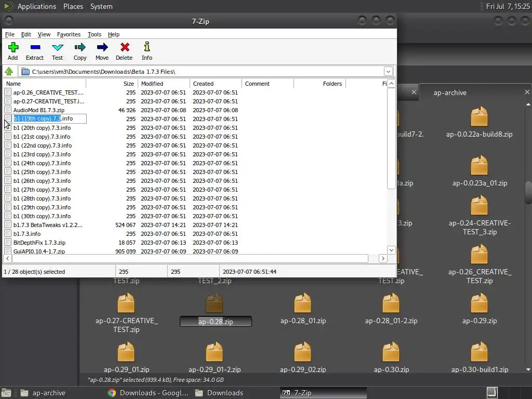
Task: Sort by the Modified column header
Action: (x=164, y=84)
